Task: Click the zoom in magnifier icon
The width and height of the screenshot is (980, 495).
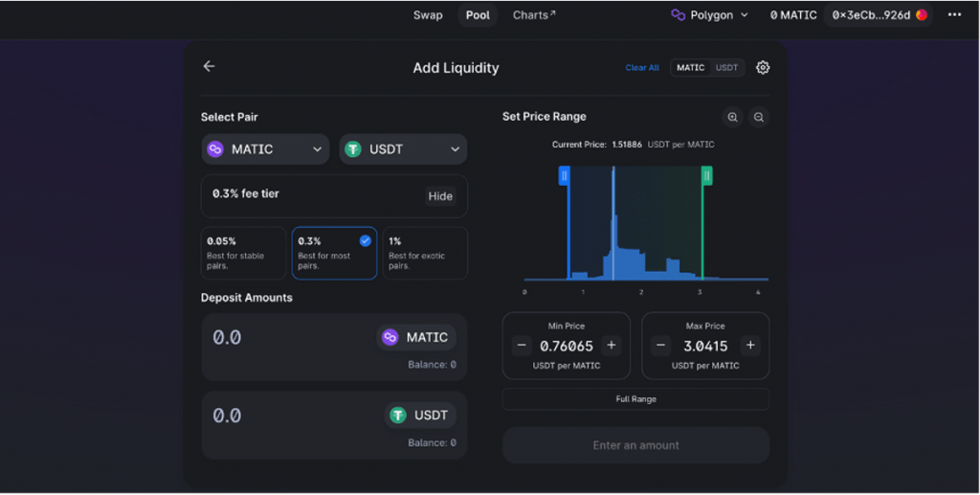Action: 732,117
